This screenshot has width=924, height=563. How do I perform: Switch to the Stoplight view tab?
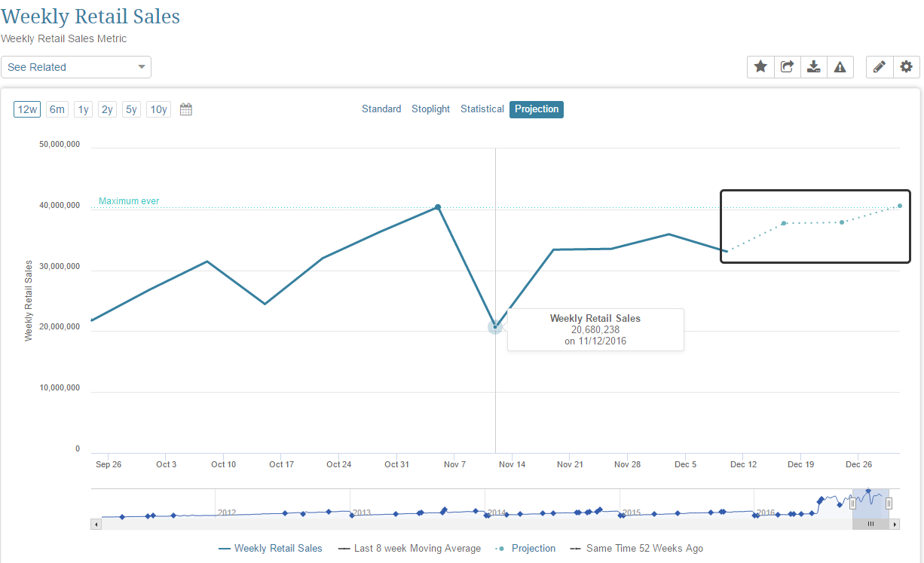pyautogui.click(x=430, y=109)
